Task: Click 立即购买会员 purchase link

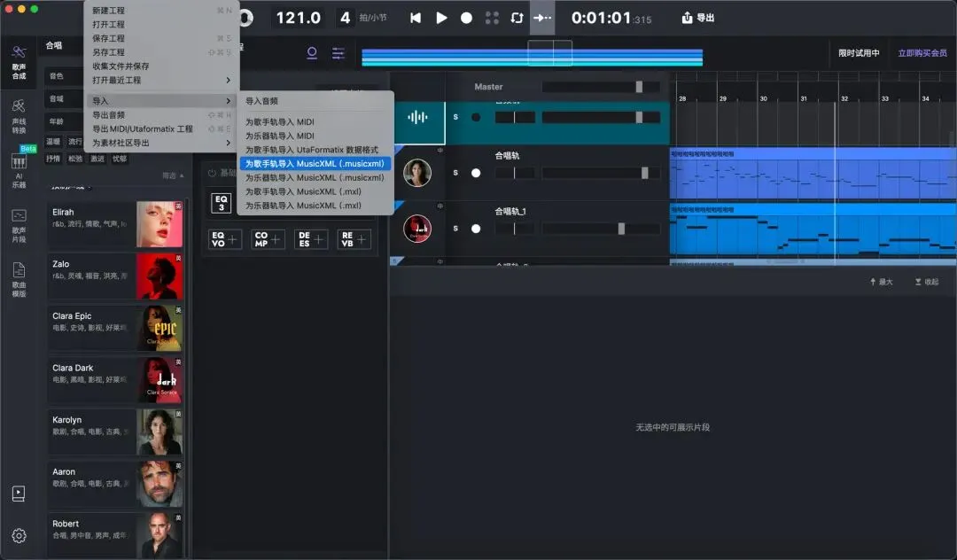Action: (x=922, y=53)
